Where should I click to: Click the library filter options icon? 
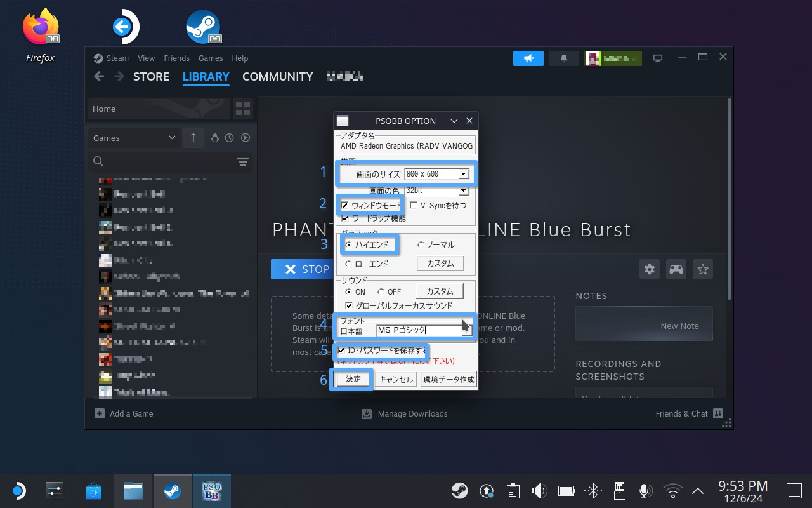coord(242,162)
